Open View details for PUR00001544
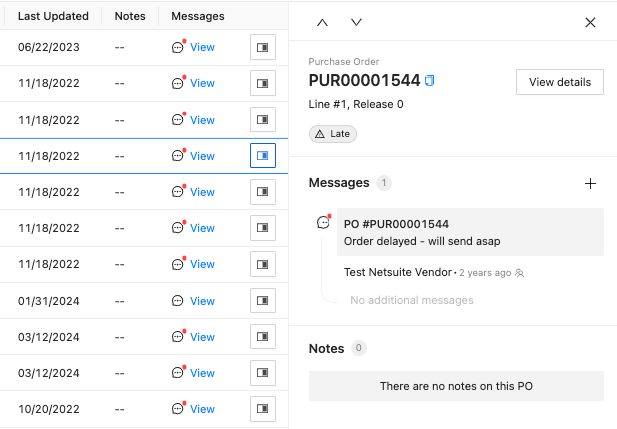The image size is (617, 429). [560, 82]
